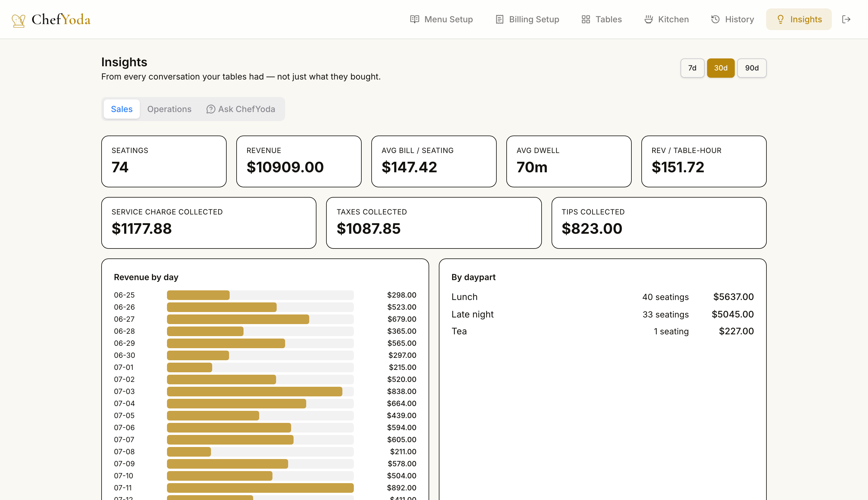
Task: Click the Billing Setup receipt icon
Action: click(x=499, y=19)
